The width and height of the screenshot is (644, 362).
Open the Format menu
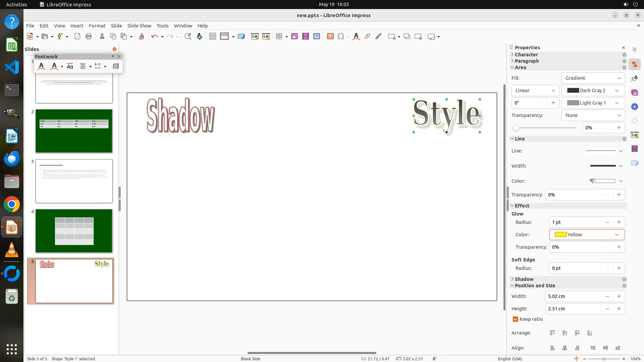pyautogui.click(x=97, y=26)
